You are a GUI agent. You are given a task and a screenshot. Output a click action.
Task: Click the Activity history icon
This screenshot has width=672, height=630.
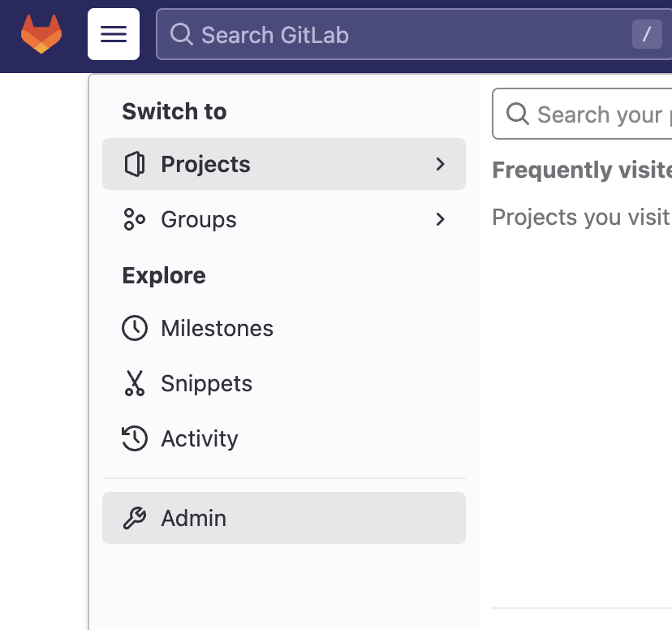135,438
